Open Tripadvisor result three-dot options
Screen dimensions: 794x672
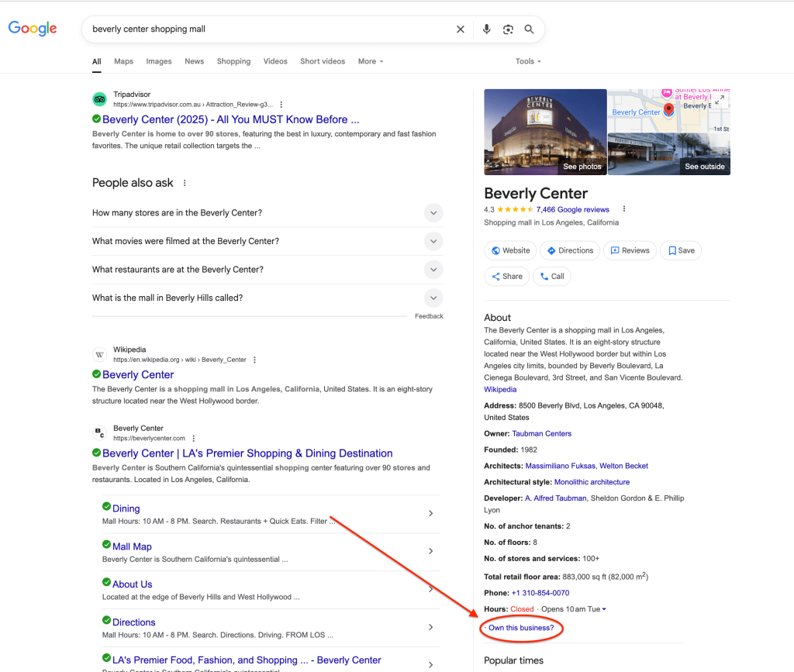(x=281, y=104)
